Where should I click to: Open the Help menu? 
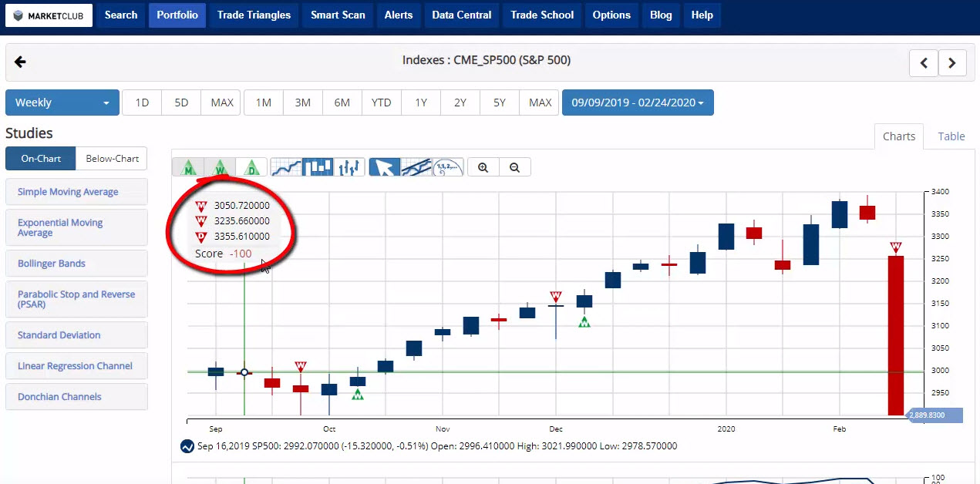(x=702, y=15)
